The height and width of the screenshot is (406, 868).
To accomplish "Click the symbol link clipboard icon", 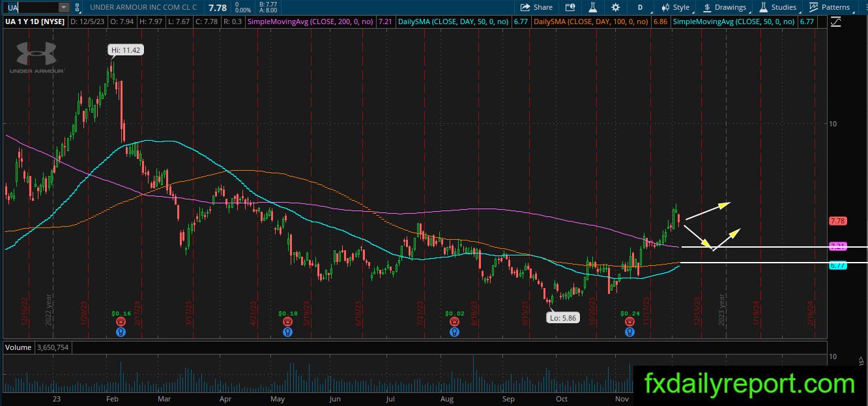I will pyautogui.click(x=78, y=7).
